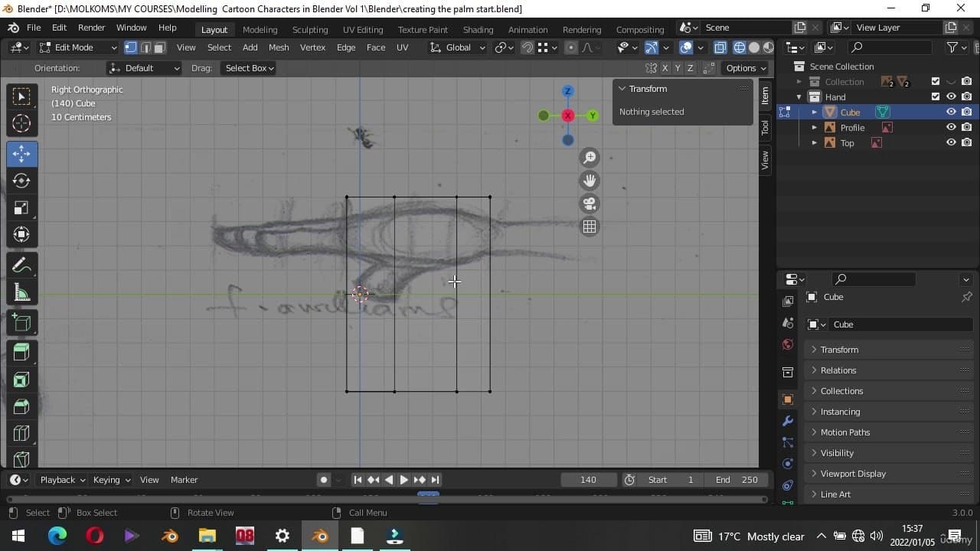
Task: Open Global transform orientation dropdown
Action: [x=458, y=47]
